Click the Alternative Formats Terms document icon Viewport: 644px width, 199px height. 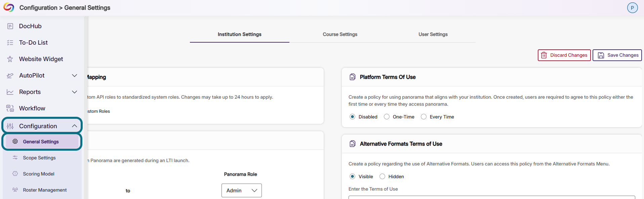click(x=352, y=144)
